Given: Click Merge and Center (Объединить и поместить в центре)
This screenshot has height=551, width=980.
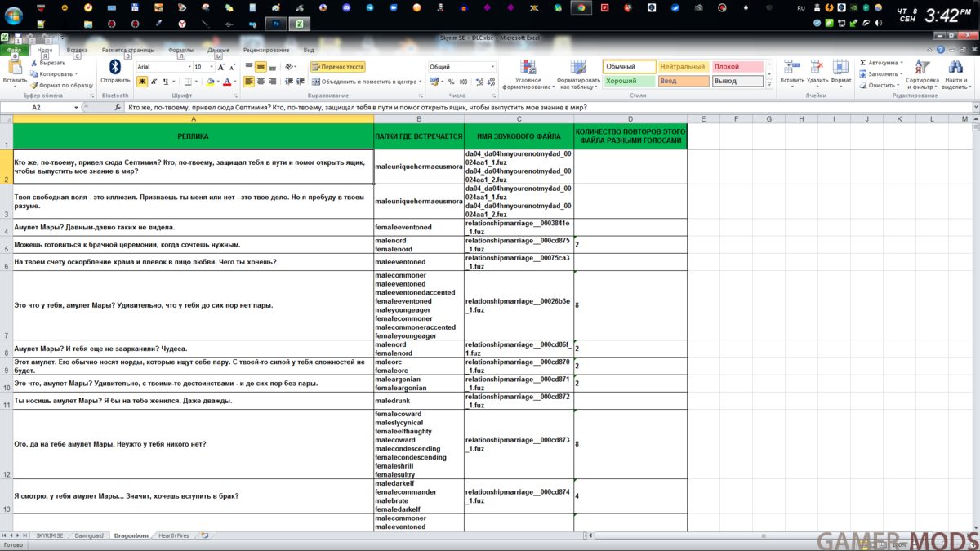Looking at the screenshot, I should click(364, 82).
